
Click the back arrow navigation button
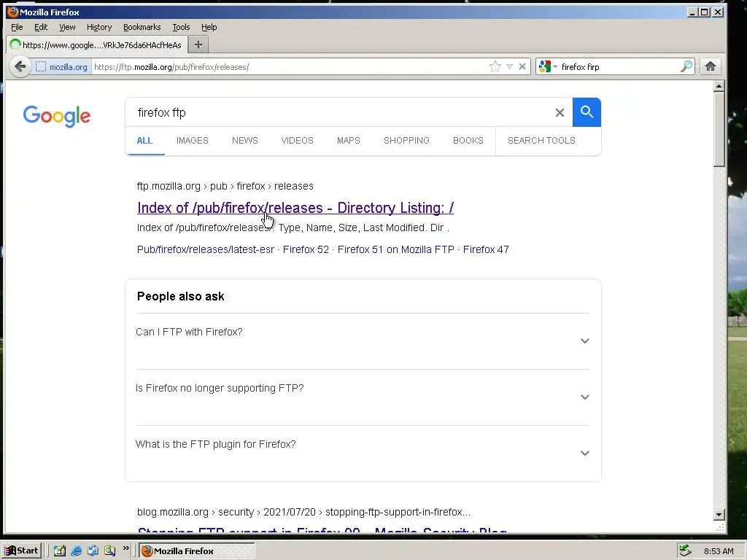tap(20, 66)
